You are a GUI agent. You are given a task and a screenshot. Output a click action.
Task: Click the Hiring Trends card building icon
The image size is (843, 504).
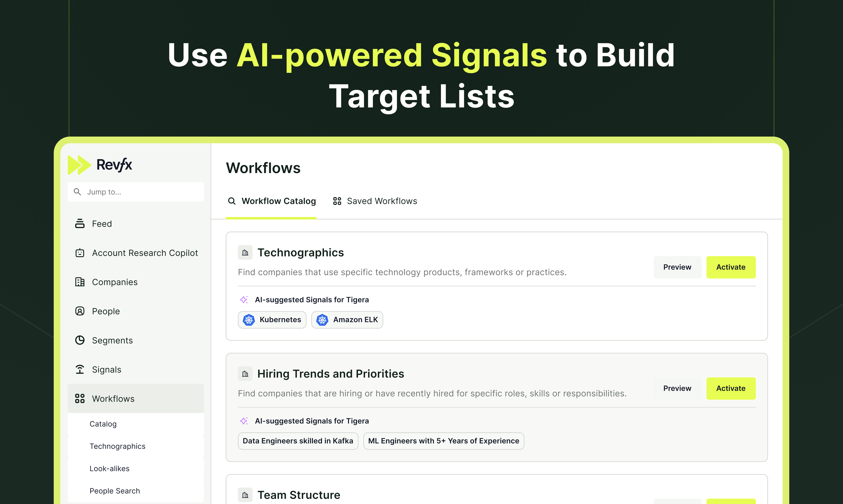[245, 374]
